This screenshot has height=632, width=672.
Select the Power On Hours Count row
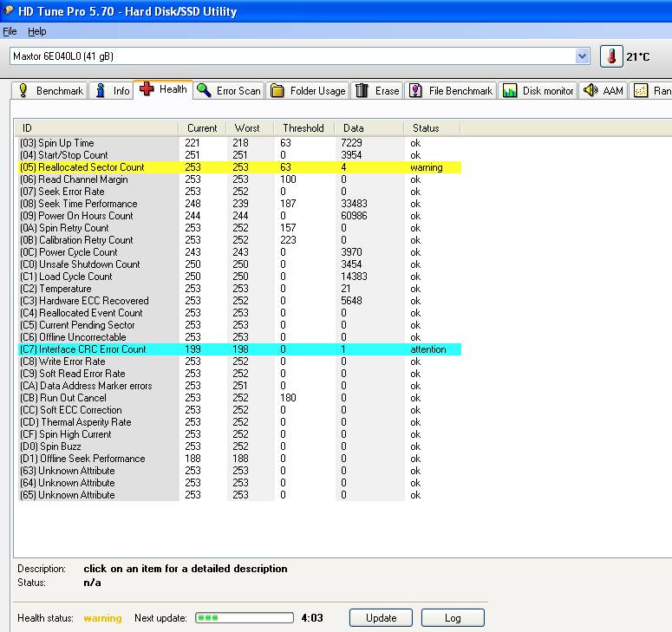tap(239, 216)
